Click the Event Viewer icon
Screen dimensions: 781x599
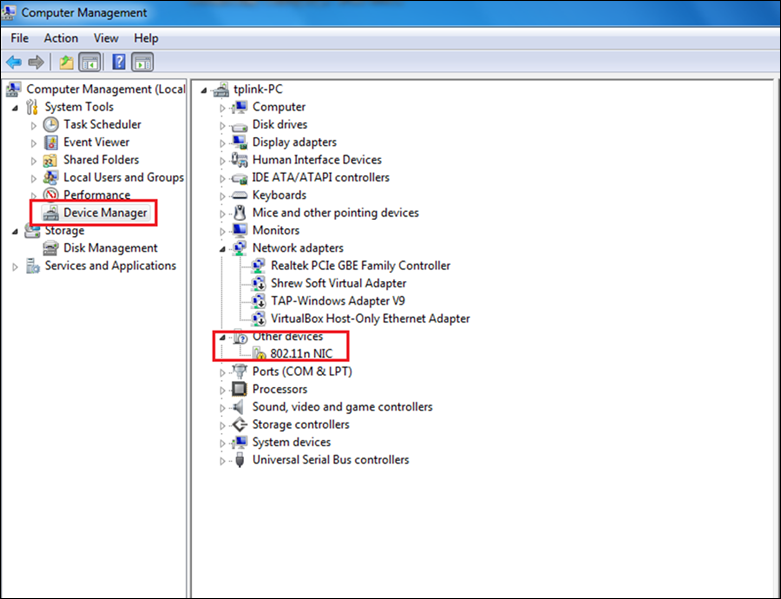(51, 142)
